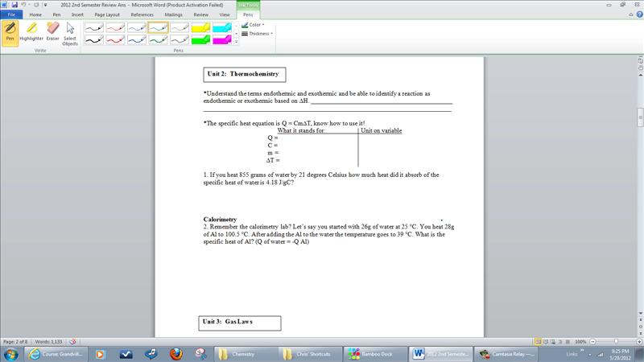This screenshot has width=644, height=362.
Task: Select the Pen tool in Write group
Action: click(x=10, y=33)
